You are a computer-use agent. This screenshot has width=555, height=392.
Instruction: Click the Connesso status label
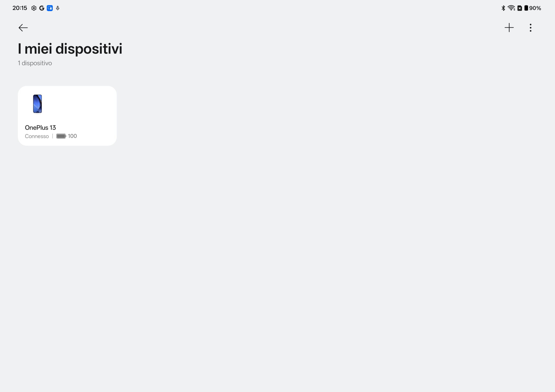coord(37,136)
